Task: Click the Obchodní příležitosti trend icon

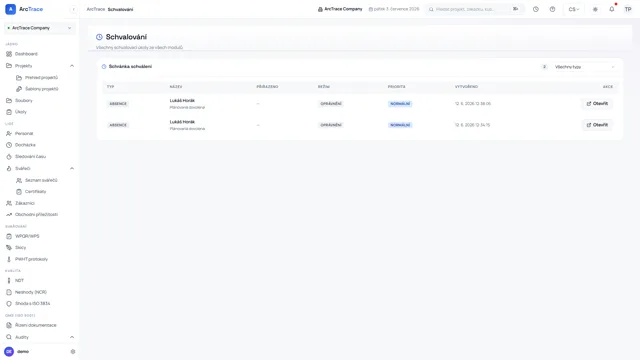Action: pos(9,214)
